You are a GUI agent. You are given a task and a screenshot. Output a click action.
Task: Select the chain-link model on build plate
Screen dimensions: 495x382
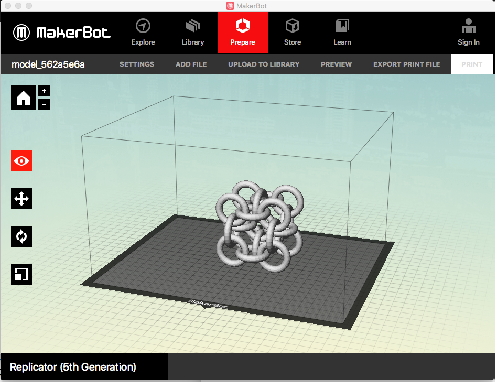(x=260, y=226)
